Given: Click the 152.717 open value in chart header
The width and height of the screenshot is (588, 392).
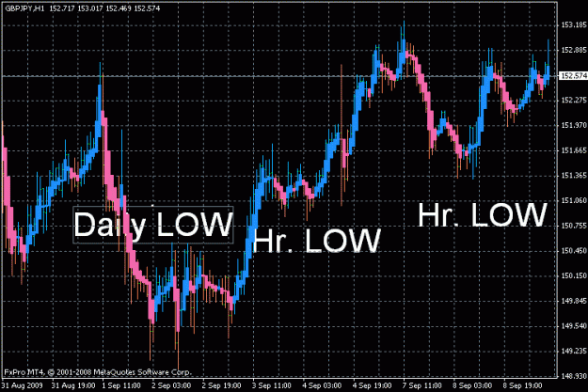Looking at the screenshot, I should [x=62, y=8].
